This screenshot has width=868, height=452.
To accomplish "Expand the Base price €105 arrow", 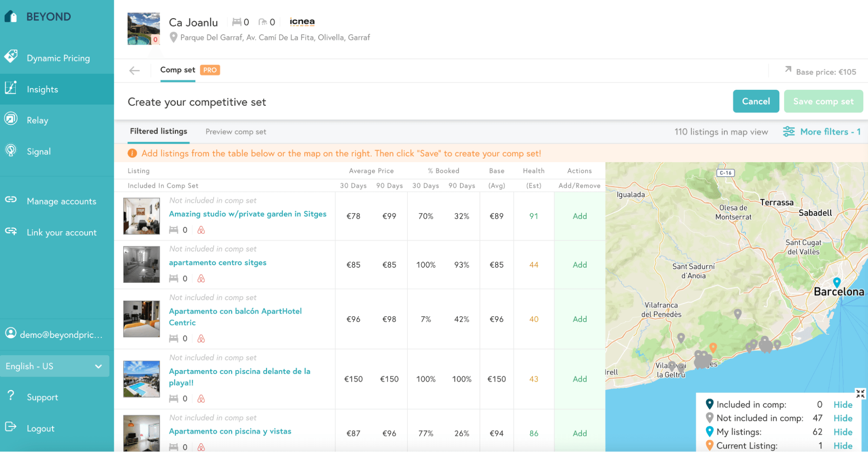I will [788, 70].
